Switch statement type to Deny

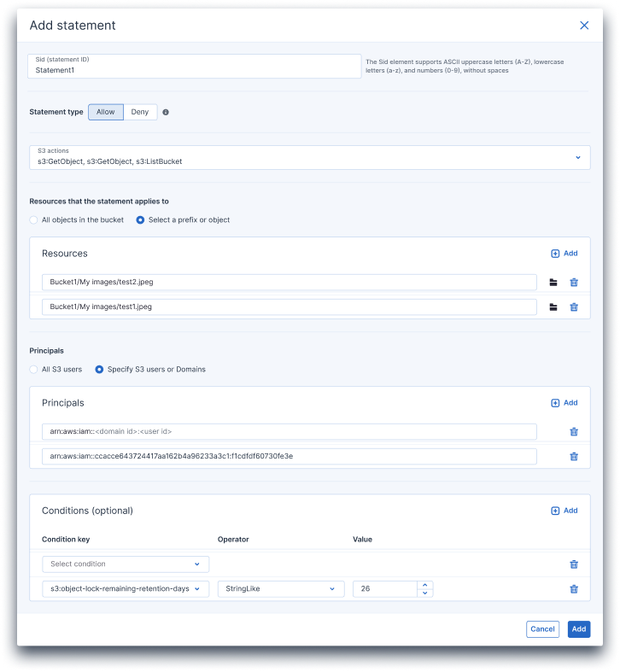pyautogui.click(x=140, y=112)
